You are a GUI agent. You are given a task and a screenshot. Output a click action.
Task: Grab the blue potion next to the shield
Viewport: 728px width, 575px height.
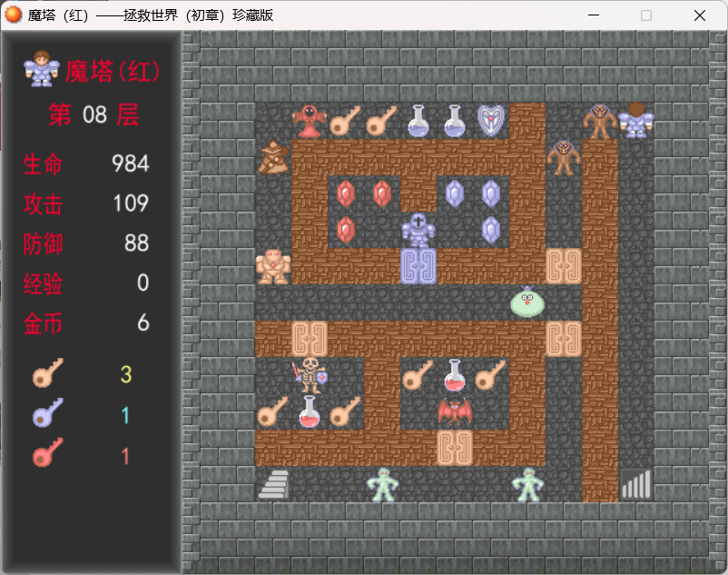tap(455, 121)
